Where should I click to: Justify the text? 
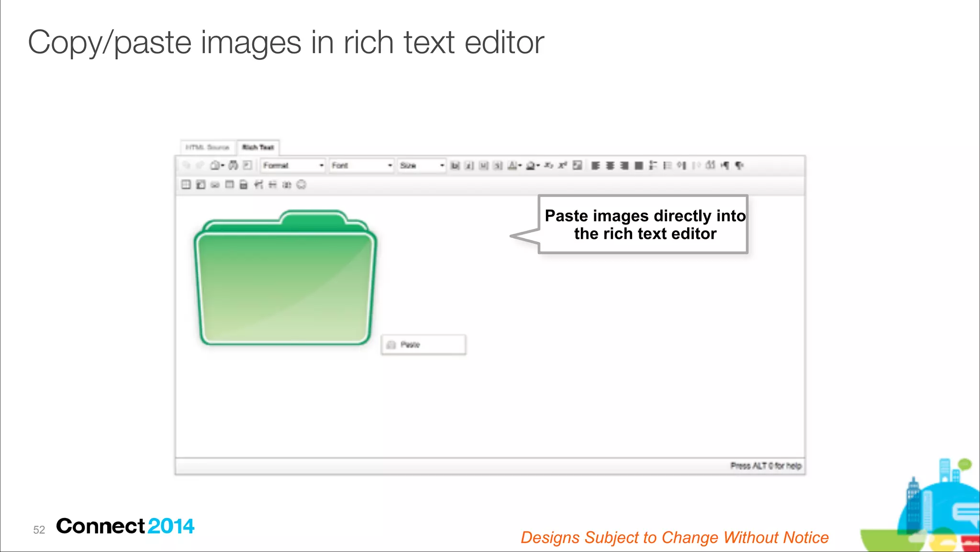(639, 166)
